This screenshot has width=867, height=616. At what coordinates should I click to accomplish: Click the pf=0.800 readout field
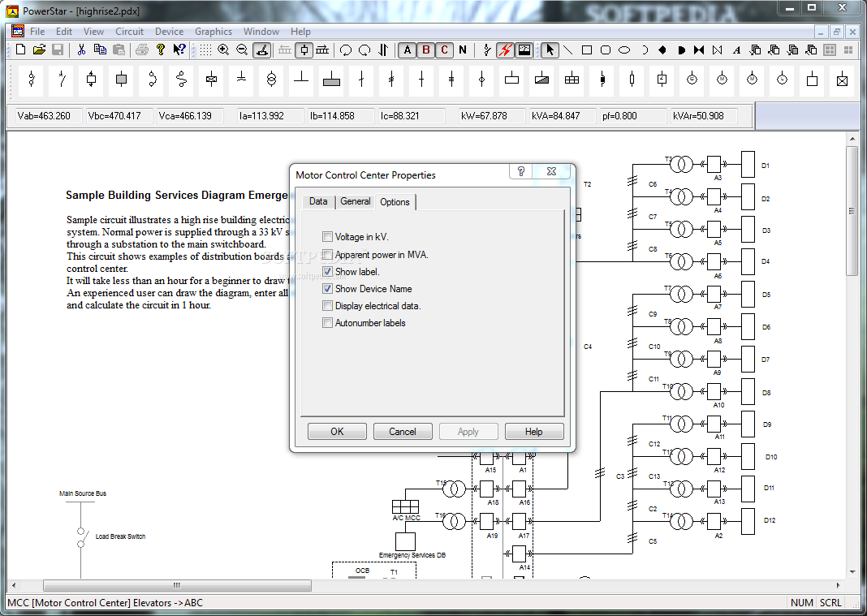coord(632,116)
